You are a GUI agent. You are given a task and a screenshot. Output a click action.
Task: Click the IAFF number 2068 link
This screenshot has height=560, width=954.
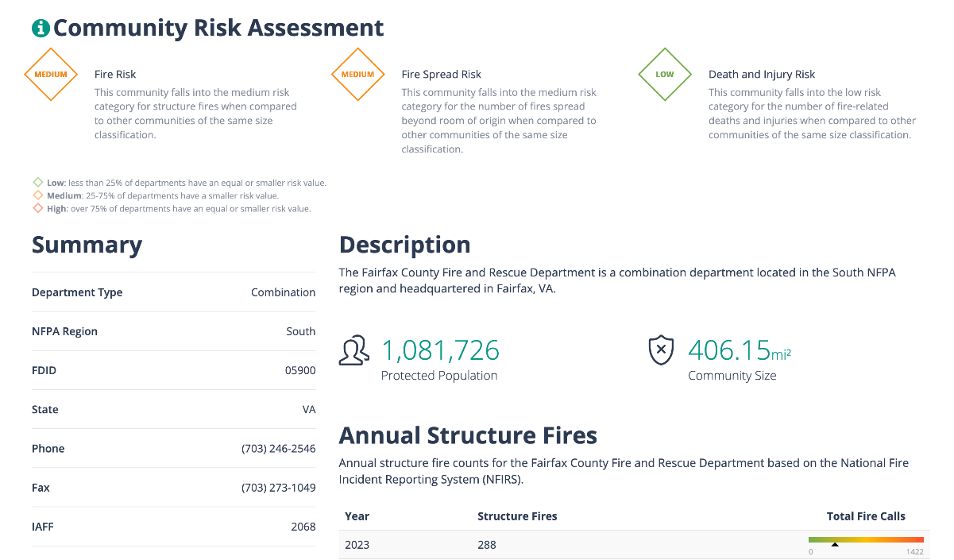[304, 526]
